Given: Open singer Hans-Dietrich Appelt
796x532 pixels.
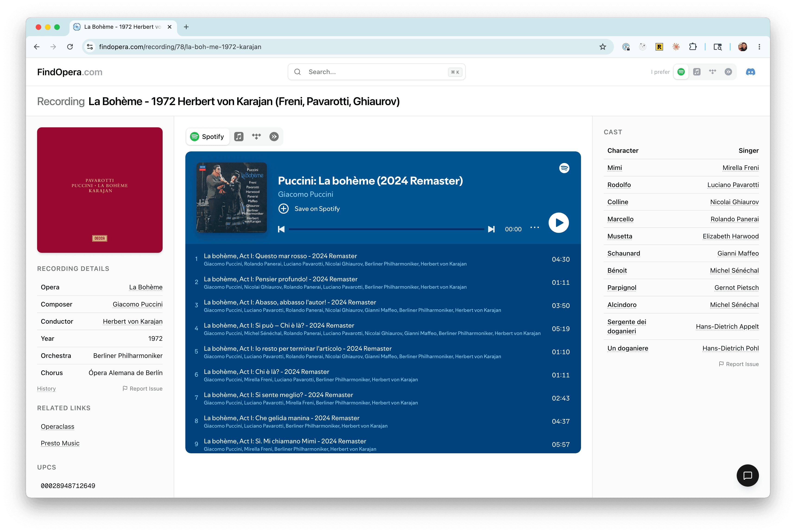Looking at the screenshot, I should point(727,327).
